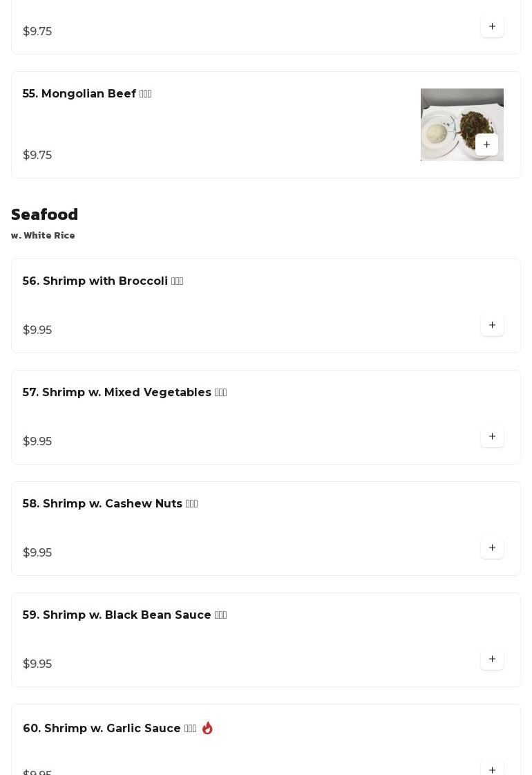Image resolution: width=532 pixels, height=775 pixels.
Task: Add Shrimp w. Black Bean Sauce
Action: click(492, 659)
